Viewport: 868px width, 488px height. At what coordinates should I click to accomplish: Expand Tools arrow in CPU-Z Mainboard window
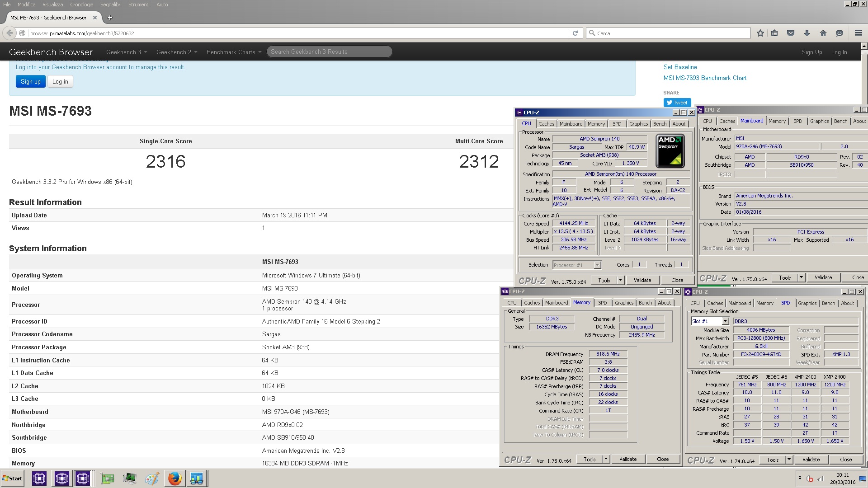(x=801, y=277)
